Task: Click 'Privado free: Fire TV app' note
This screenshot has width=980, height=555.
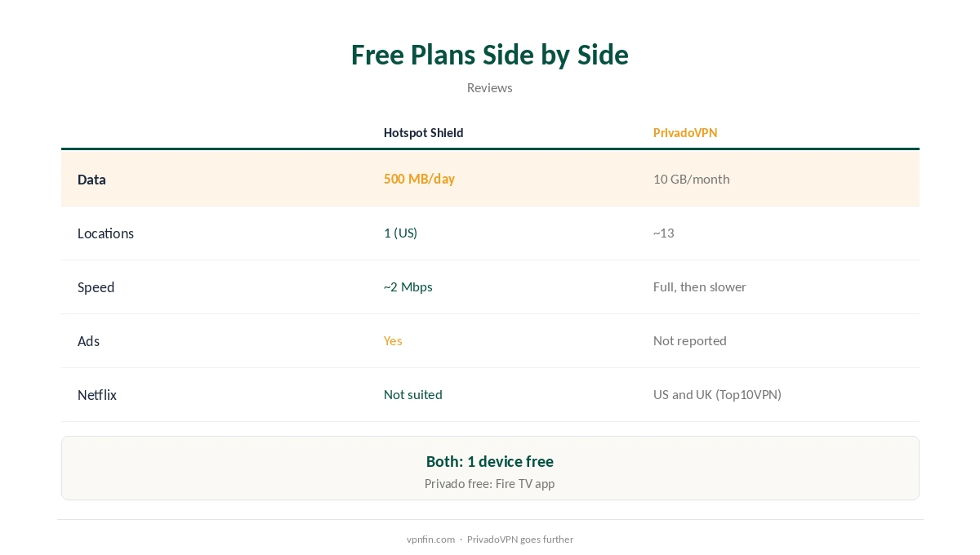Action: [x=490, y=484]
